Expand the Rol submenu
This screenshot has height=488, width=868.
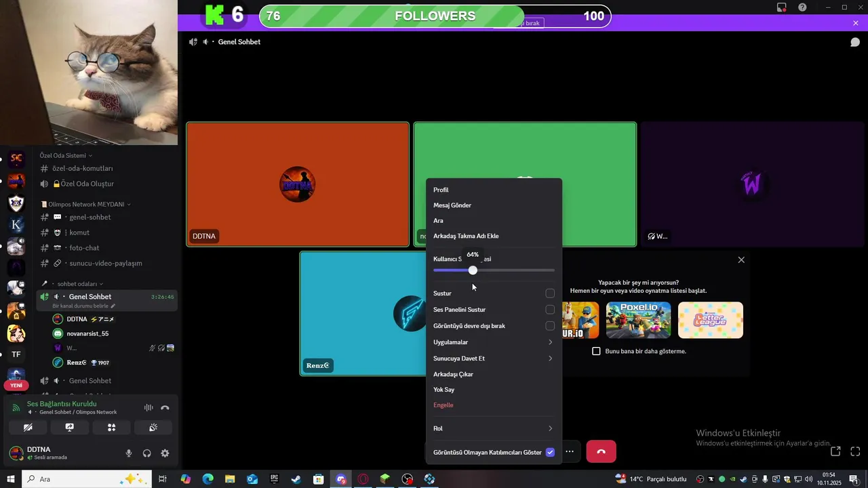[494, 428]
